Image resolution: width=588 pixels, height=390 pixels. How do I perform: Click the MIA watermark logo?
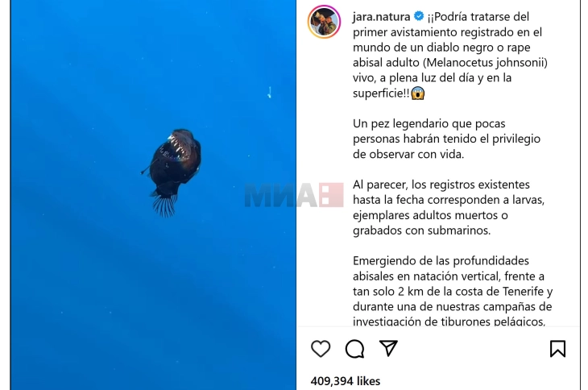(x=294, y=195)
